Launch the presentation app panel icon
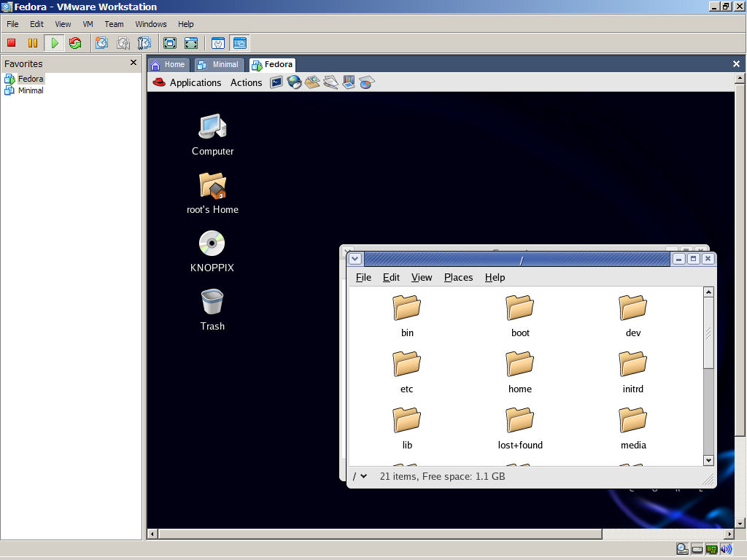Image resolution: width=747 pixels, height=560 pixels. tap(349, 82)
